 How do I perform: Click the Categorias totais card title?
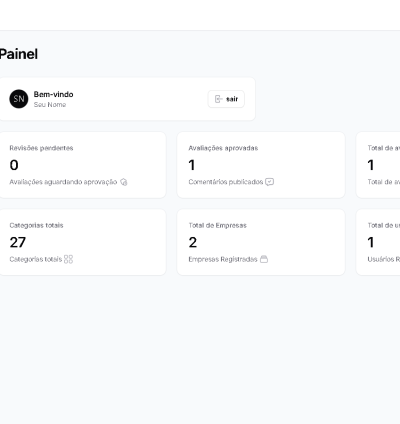click(x=36, y=225)
